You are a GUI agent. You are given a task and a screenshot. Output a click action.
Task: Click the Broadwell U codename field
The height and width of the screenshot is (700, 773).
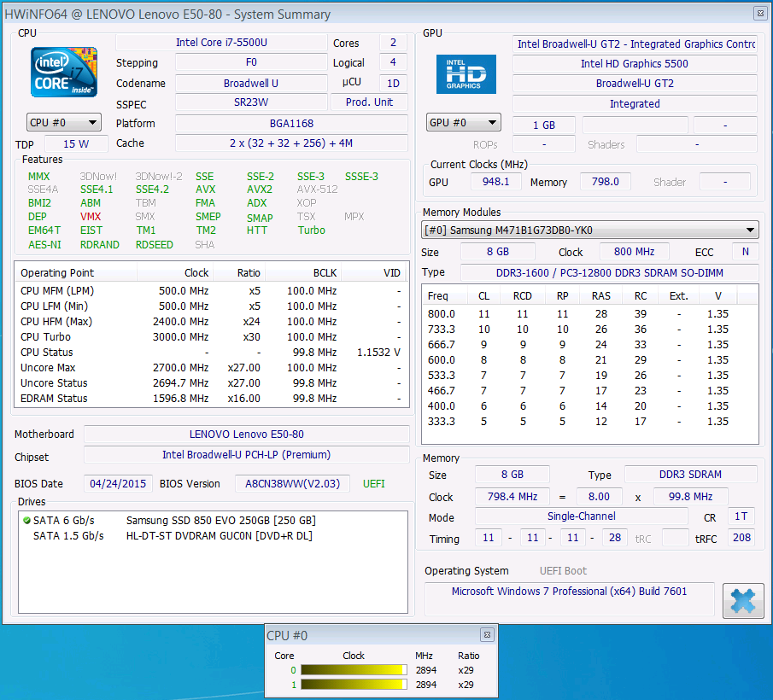(251, 83)
